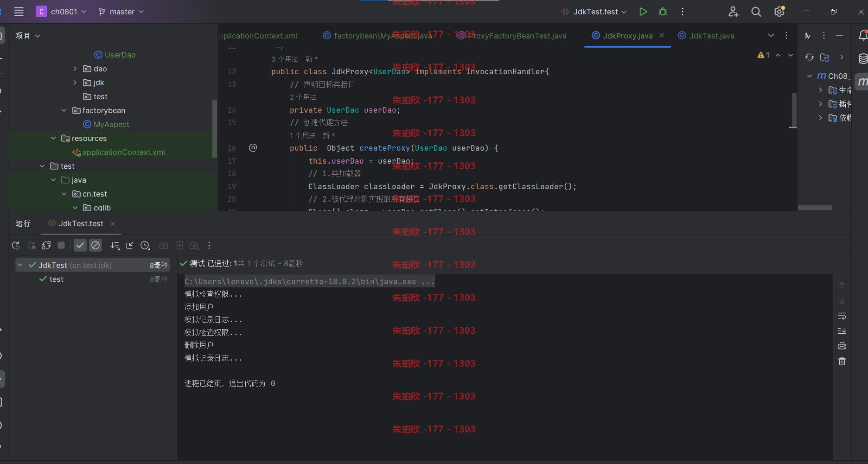Collapse the factorybean package
Viewport: 868px width, 464px height.
click(64, 110)
